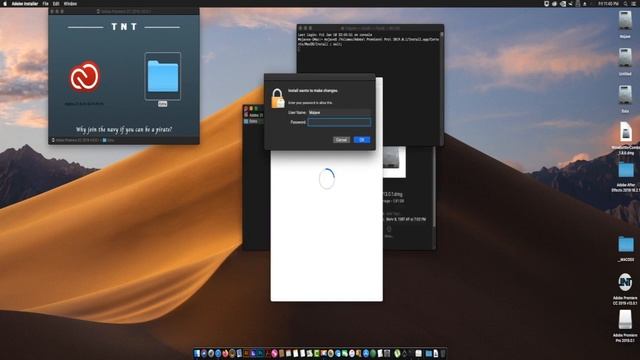Cancel the password authentication dialog

click(341, 140)
